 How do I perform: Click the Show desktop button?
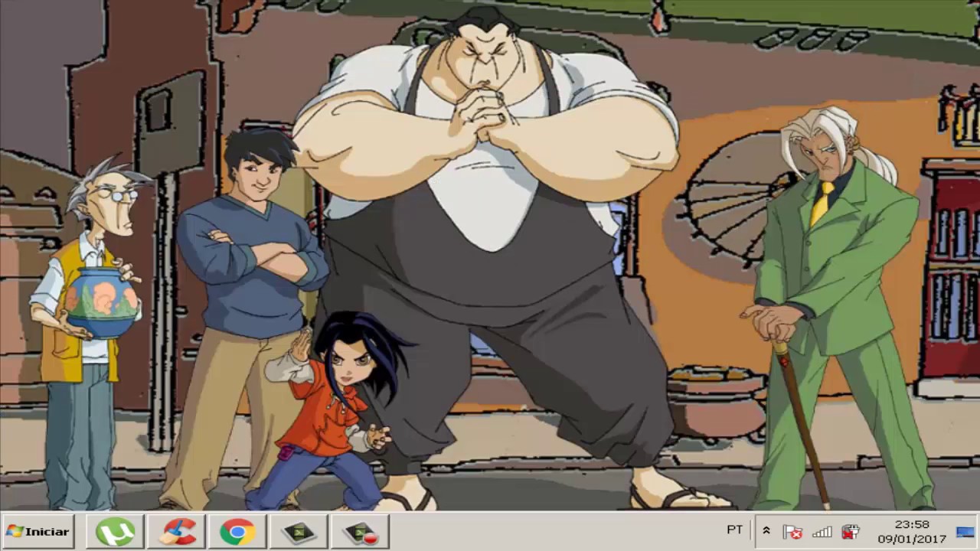(x=965, y=531)
